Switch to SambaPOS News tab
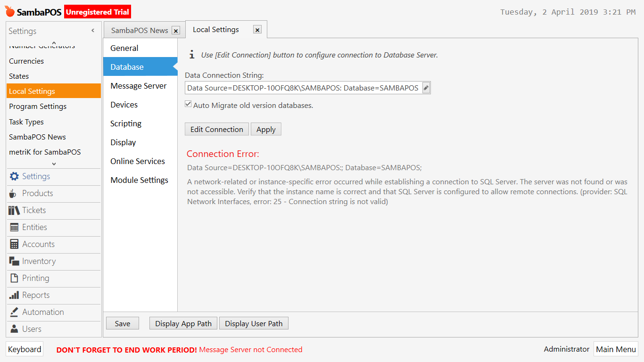Image resolution: width=644 pixels, height=362 pixels. pyautogui.click(x=144, y=30)
